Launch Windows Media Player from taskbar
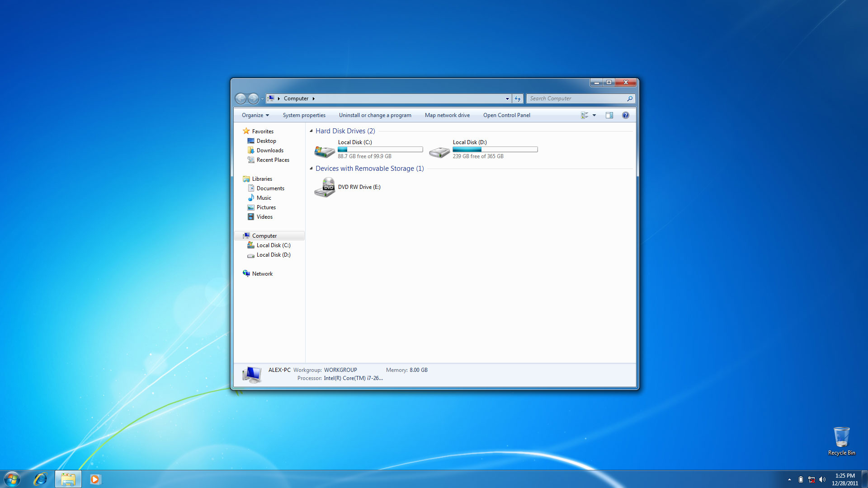868x488 pixels. click(x=95, y=479)
